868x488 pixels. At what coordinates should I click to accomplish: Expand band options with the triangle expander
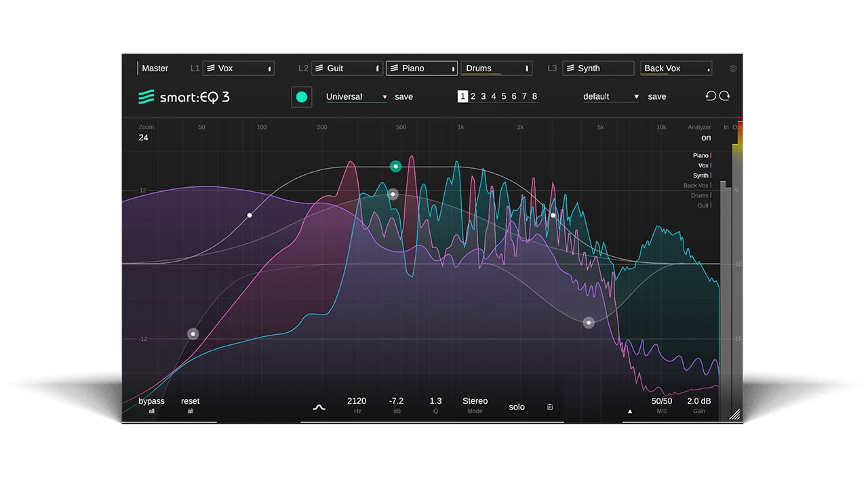pos(629,411)
